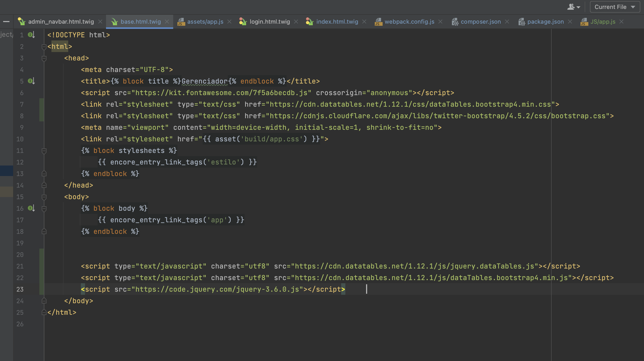Viewport: 644px width, 361px height.
Task: Close the package.json tab
Action: (x=570, y=22)
